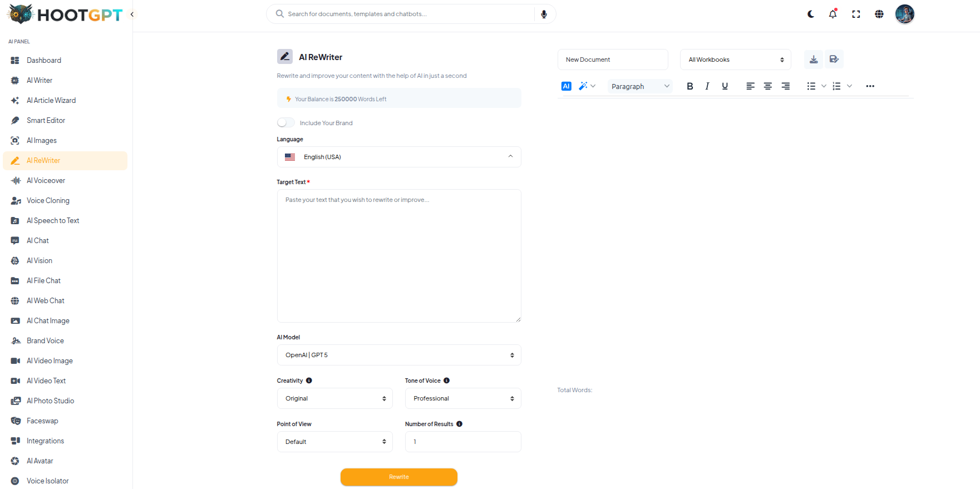Toggle italic formatting
The width and height of the screenshot is (980, 489).
(707, 86)
